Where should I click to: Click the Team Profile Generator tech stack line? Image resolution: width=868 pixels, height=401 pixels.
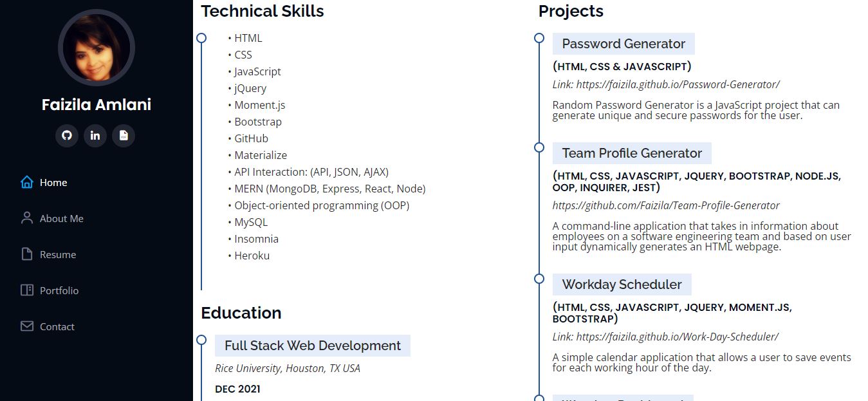pos(697,182)
